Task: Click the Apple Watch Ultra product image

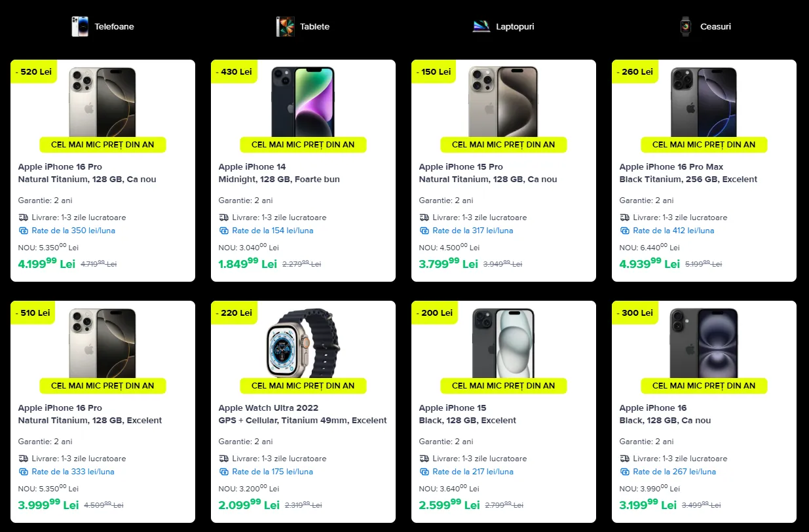Action: [303, 343]
